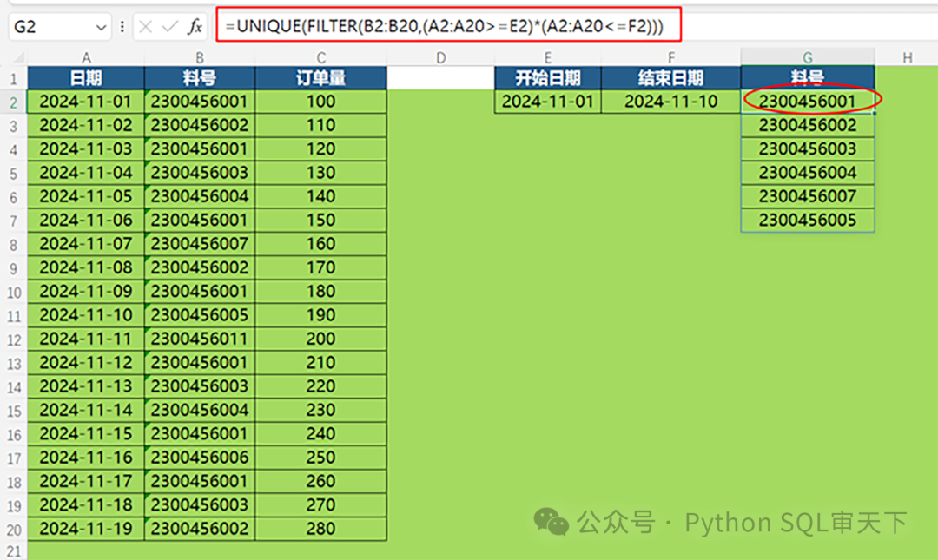The width and height of the screenshot is (938, 560).
Task: Select result cell 2300456007 in column G
Action: point(808,196)
